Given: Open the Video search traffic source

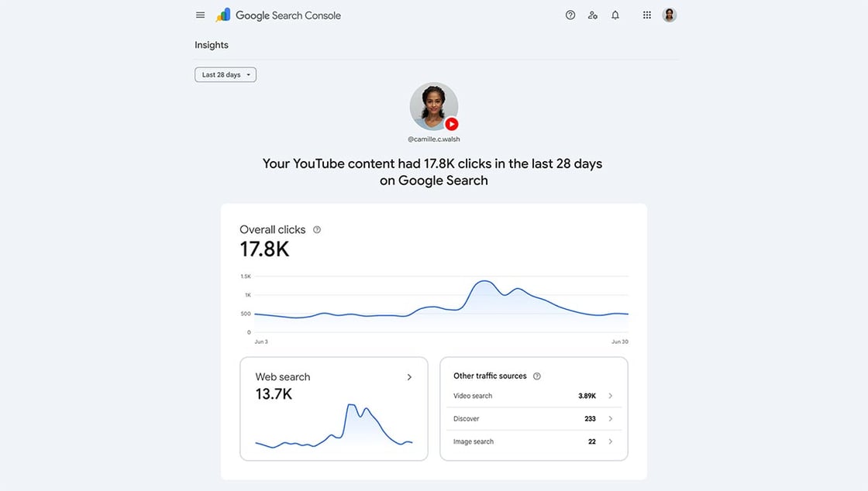Looking at the screenshot, I should (x=534, y=396).
